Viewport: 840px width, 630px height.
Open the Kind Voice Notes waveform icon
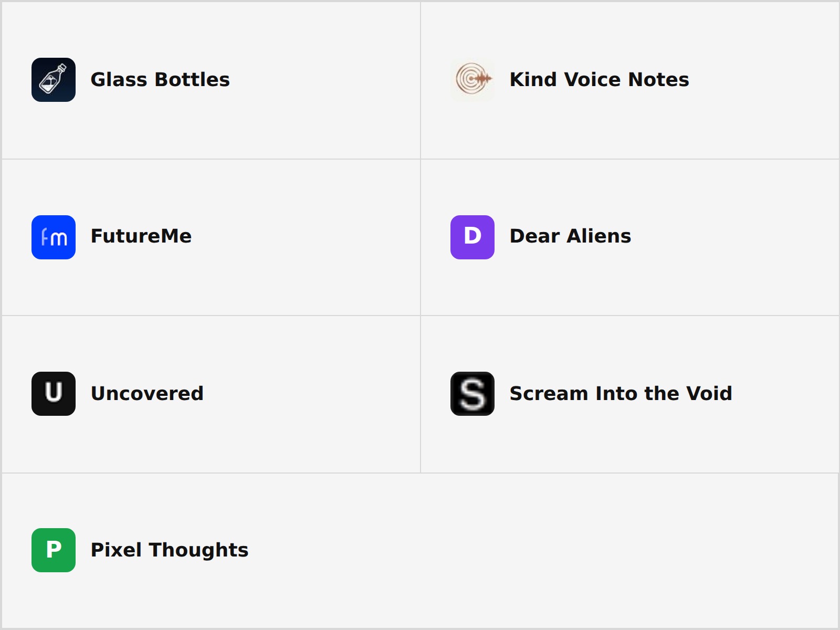472,80
